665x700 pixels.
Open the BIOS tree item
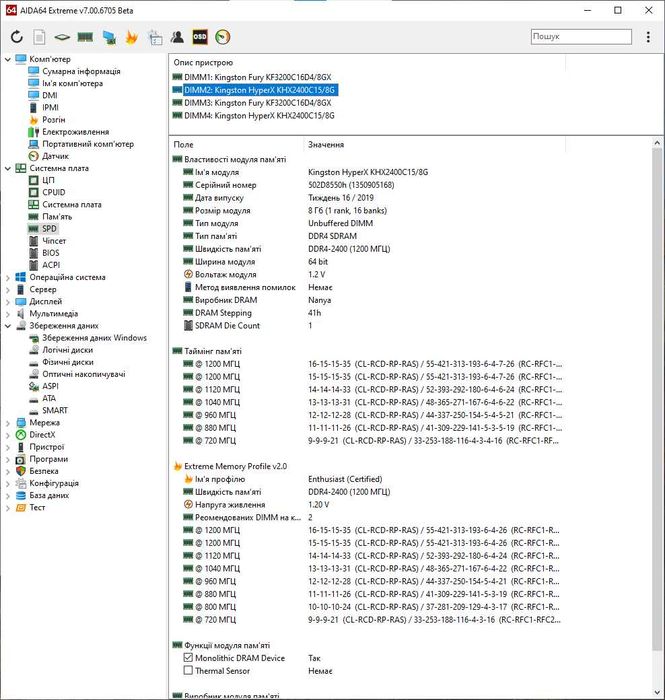(50, 253)
